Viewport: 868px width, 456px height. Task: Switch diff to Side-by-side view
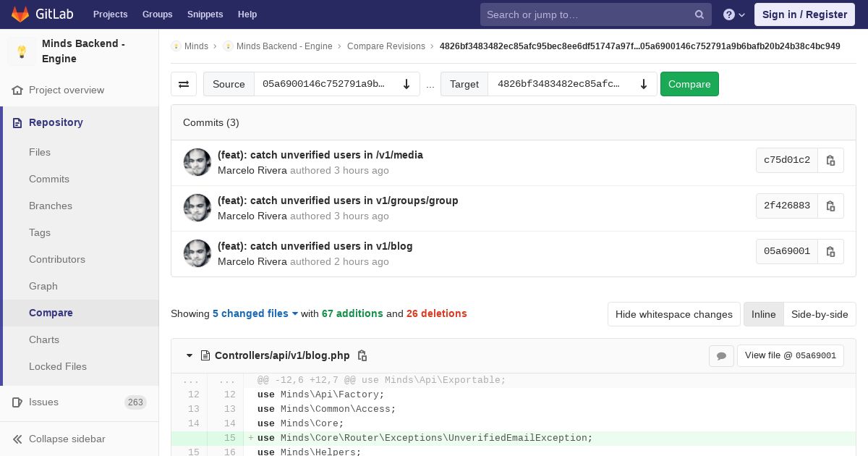click(820, 314)
